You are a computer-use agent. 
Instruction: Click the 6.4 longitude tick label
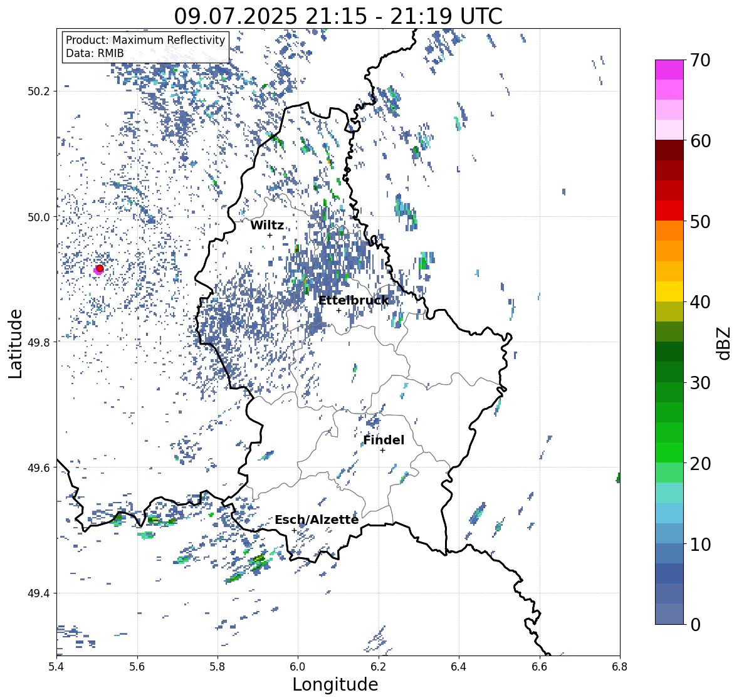point(459,667)
